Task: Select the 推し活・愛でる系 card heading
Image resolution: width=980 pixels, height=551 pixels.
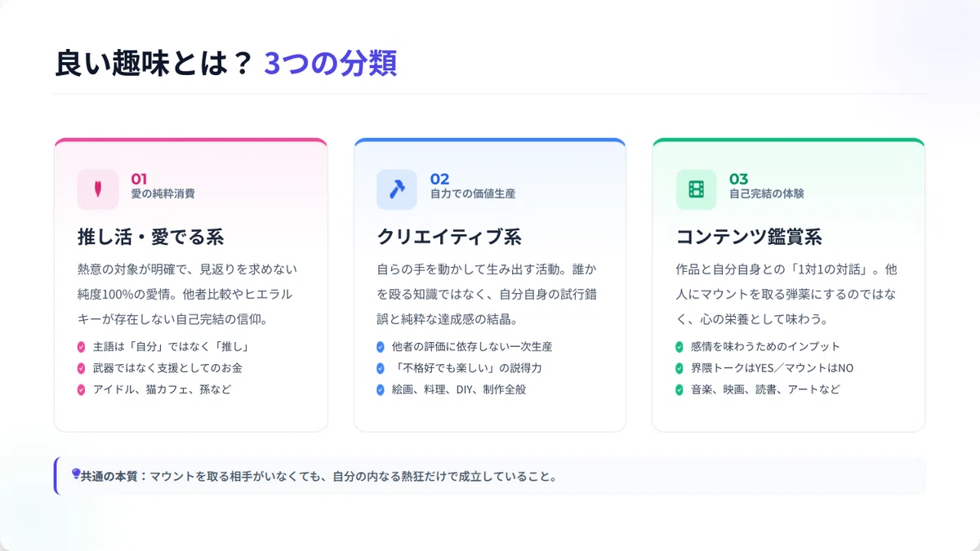Action: pyautogui.click(x=150, y=238)
